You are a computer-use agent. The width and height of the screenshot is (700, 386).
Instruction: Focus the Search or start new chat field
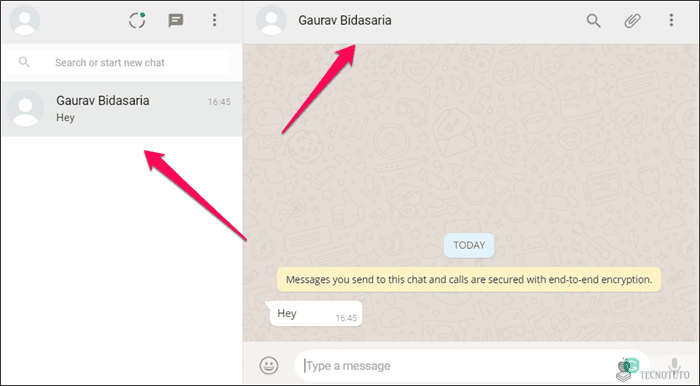click(x=118, y=62)
